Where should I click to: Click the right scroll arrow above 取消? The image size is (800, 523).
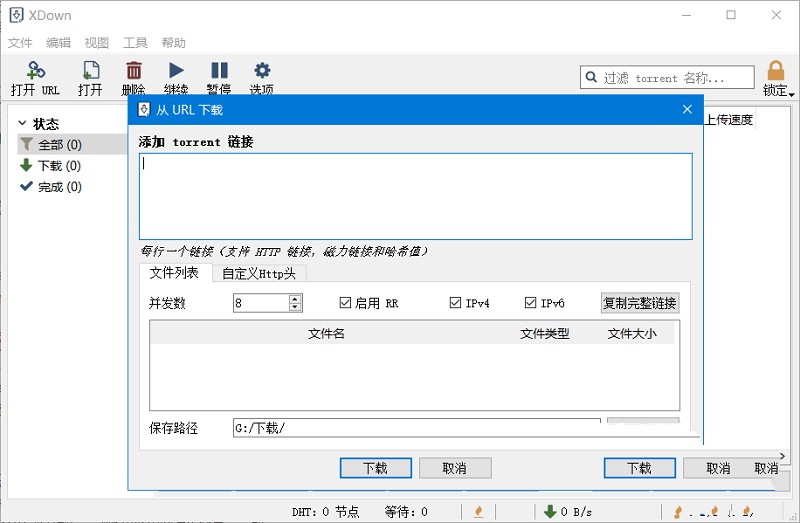783,456
